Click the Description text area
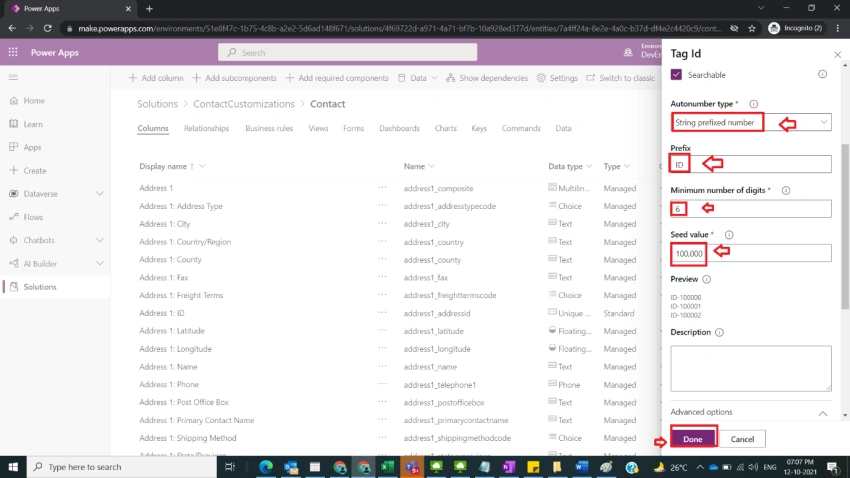This screenshot has height=478, width=850. pyautogui.click(x=751, y=369)
